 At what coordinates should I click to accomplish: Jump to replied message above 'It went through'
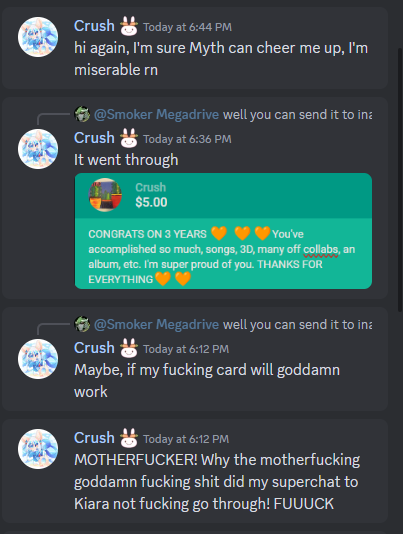pos(297,115)
